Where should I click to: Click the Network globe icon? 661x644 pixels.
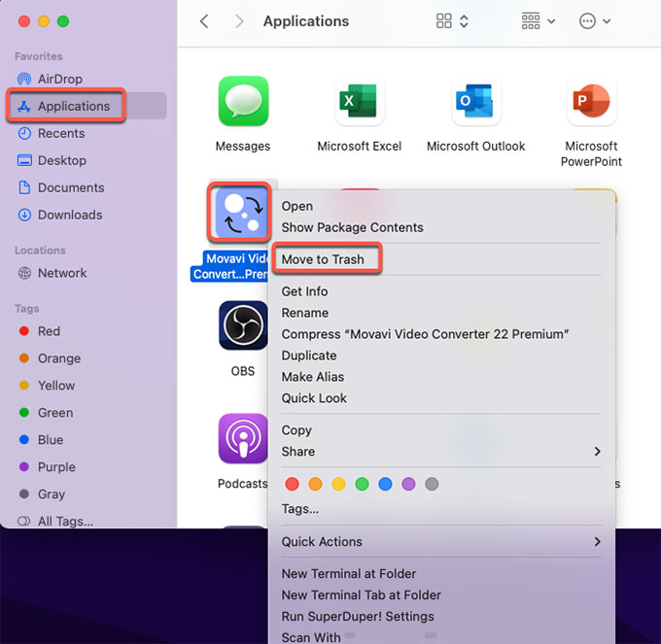(24, 273)
